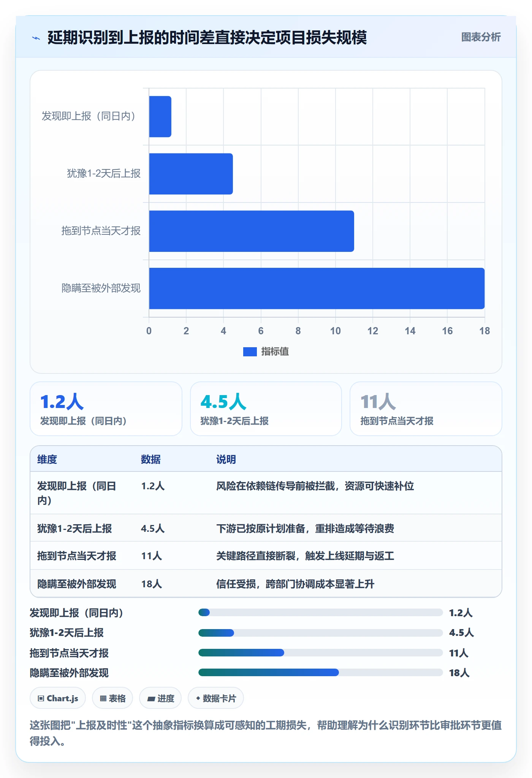Click the 维度 column header
Viewport: 532px width, 778px height.
47,459
